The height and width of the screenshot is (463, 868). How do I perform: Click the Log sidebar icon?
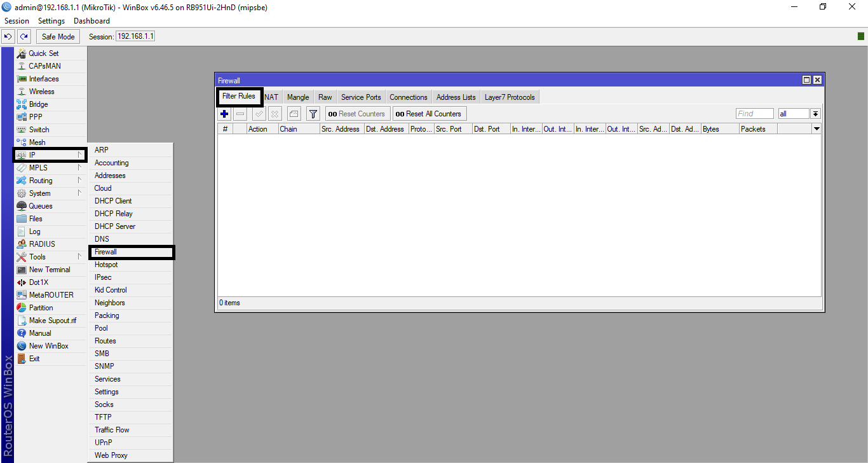coord(22,231)
